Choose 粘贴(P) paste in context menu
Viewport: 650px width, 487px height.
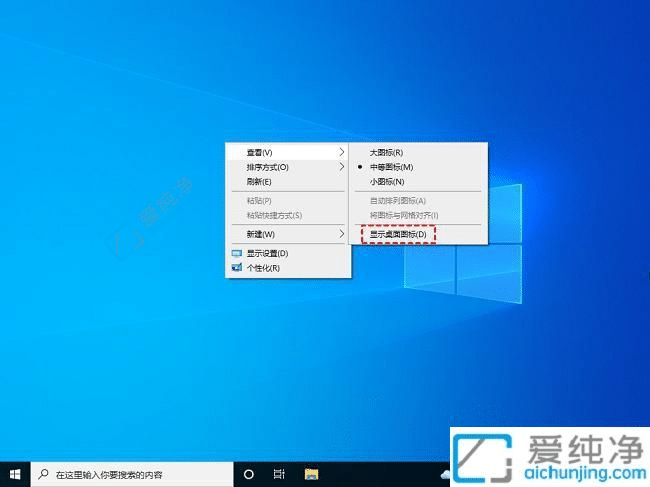click(288, 201)
